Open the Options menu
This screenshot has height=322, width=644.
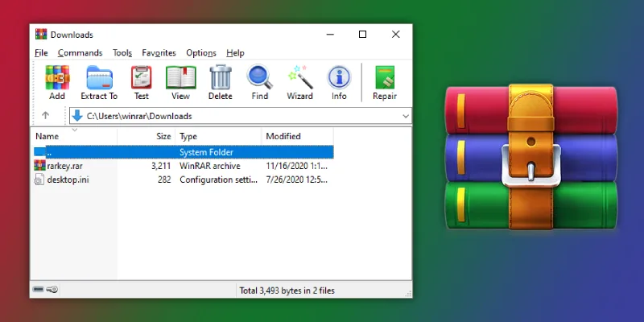point(201,53)
